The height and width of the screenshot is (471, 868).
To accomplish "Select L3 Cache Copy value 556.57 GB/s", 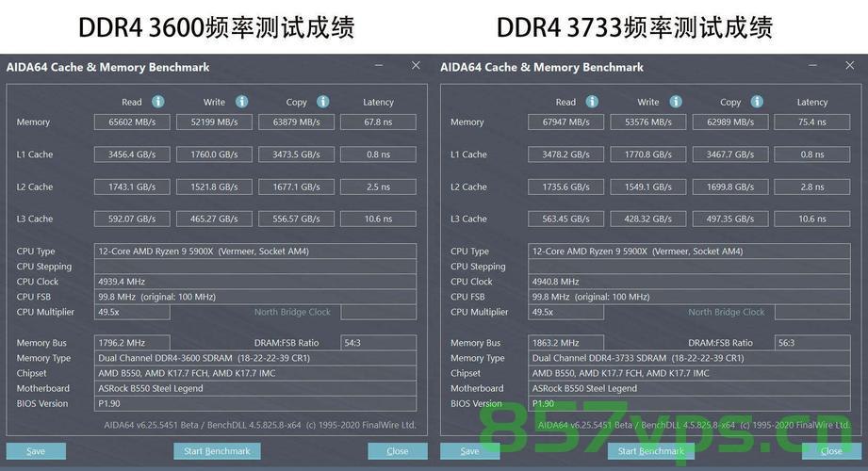I will pos(296,219).
